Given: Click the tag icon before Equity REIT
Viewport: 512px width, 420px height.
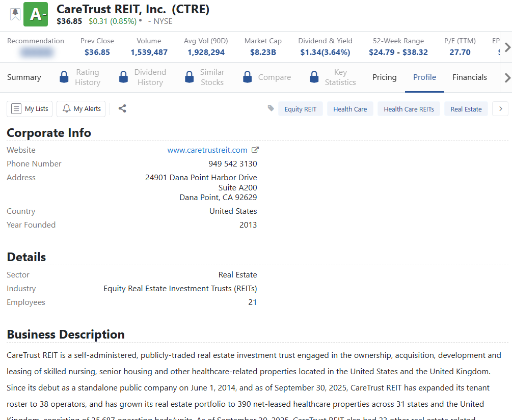Looking at the screenshot, I should (x=271, y=108).
